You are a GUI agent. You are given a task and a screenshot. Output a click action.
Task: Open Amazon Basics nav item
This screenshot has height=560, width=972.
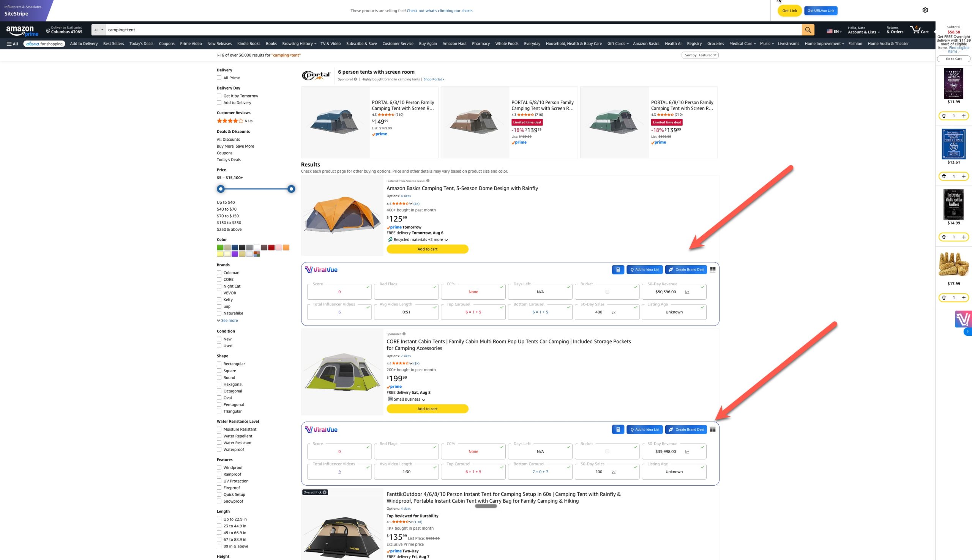click(646, 44)
